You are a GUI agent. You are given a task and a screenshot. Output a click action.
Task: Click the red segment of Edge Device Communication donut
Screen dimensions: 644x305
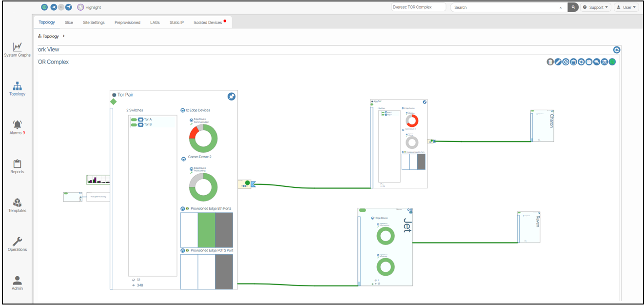point(194,132)
